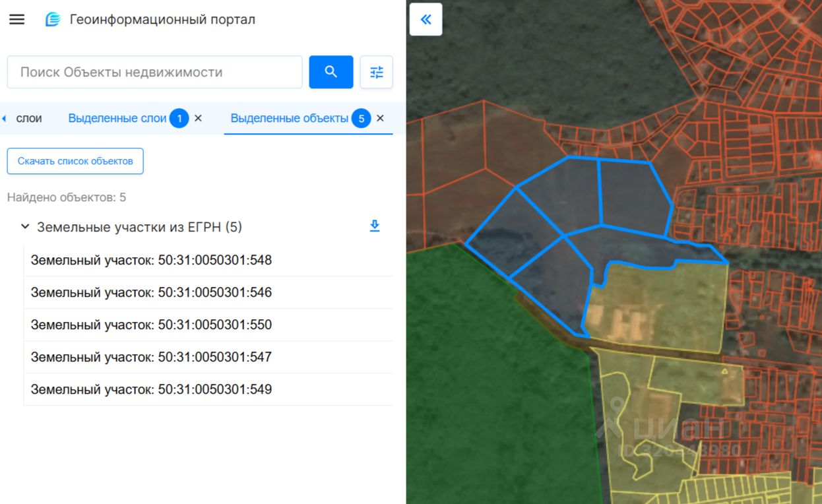Open land parcel 50:31:0050301:546 entry
Image resolution: width=822 pixels, height=504 pixels.
click(x=151, y=292)
